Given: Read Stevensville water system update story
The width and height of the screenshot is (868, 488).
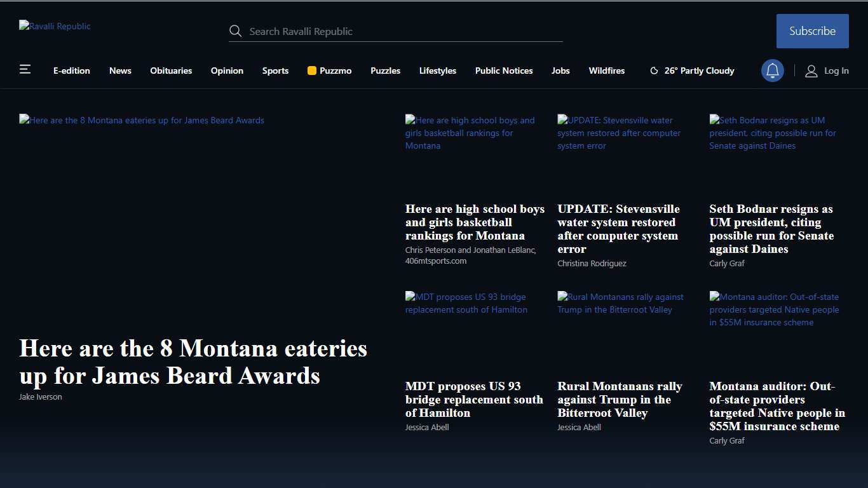Looking at the screenshot, I should tap(618, 229).
